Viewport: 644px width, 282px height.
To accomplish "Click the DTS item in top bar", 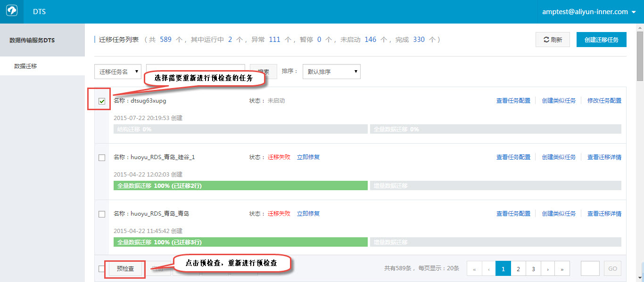I will (x=40, y=12).
